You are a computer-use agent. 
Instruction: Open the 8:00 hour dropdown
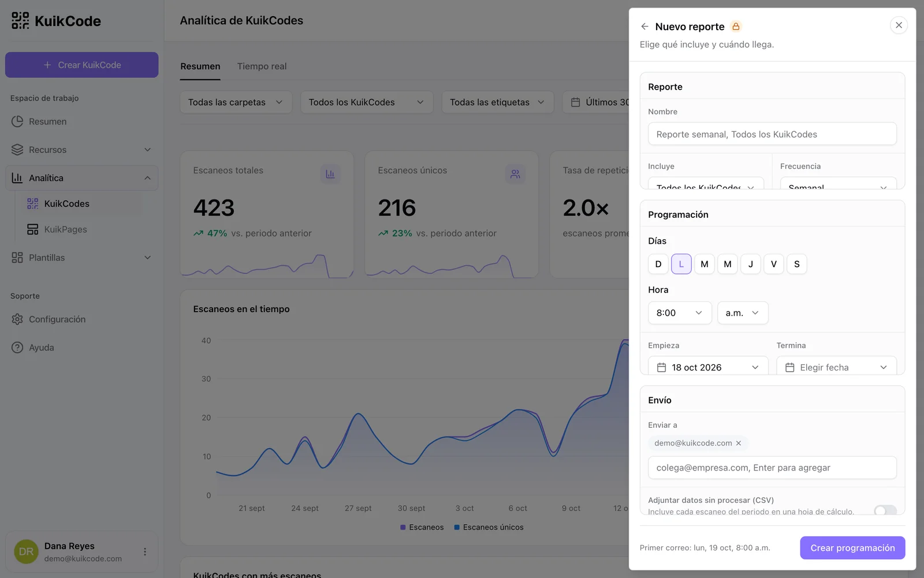680,313
